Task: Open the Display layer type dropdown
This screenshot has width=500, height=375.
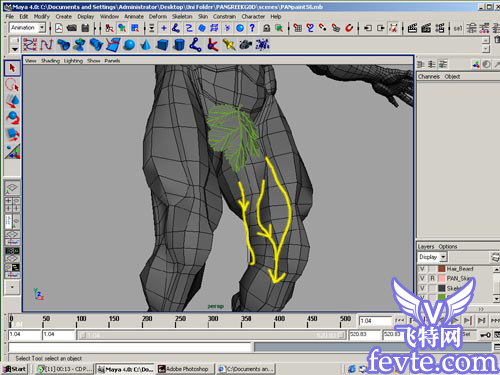Action: pos(443,257)
